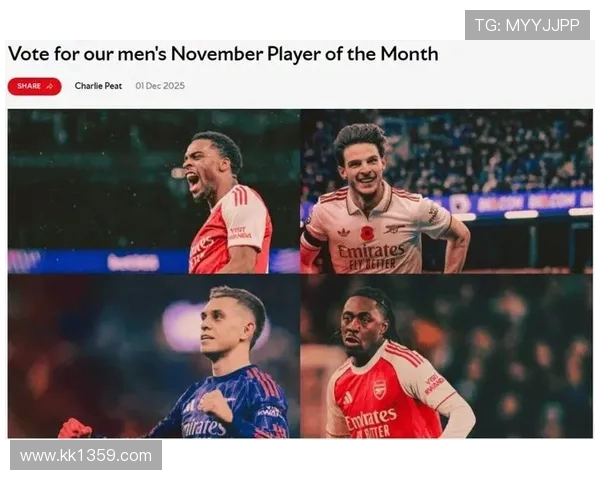Click the Arsenal crest on long-sleeved red shirt

tap(379, 389)
